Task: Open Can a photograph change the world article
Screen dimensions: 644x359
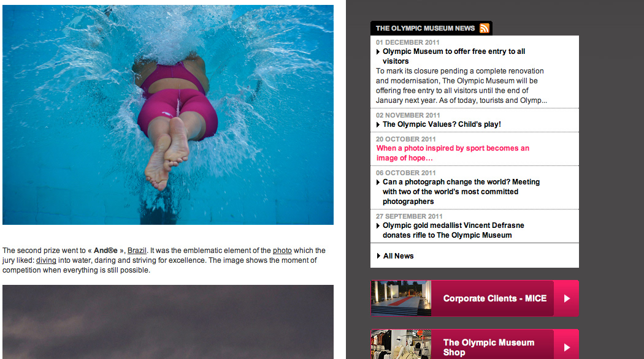Action: (461, 192)
